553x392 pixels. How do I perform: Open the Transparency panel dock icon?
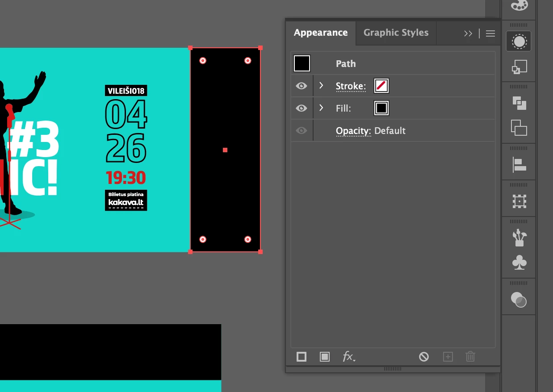click(519, 300)
